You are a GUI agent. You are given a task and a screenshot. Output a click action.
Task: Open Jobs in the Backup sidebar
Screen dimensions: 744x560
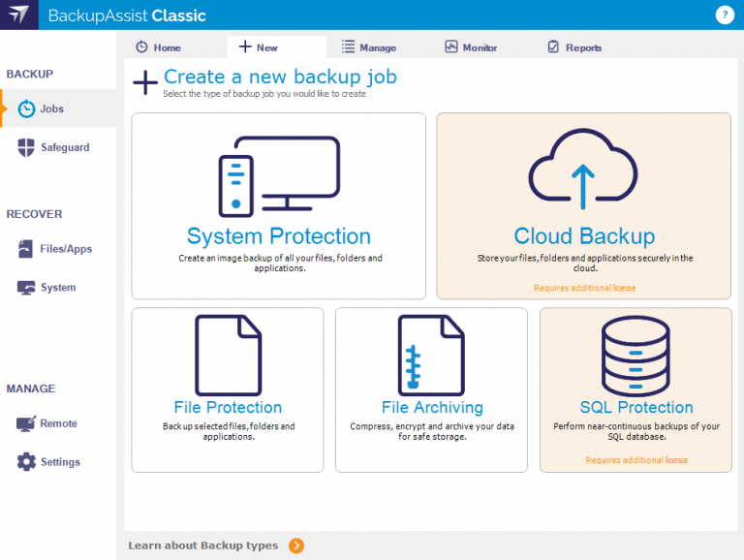[51, 109]
